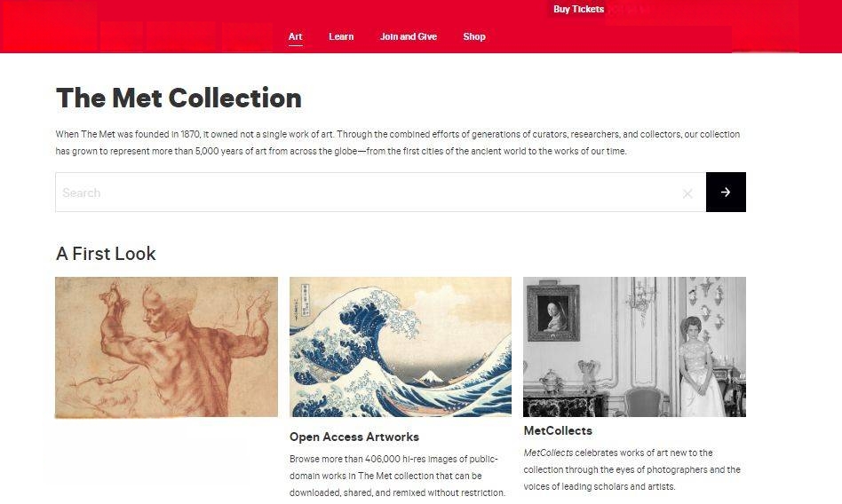View the Great Wave print thumbnail
The image size is (842, 504).
[x=401, y=347]
